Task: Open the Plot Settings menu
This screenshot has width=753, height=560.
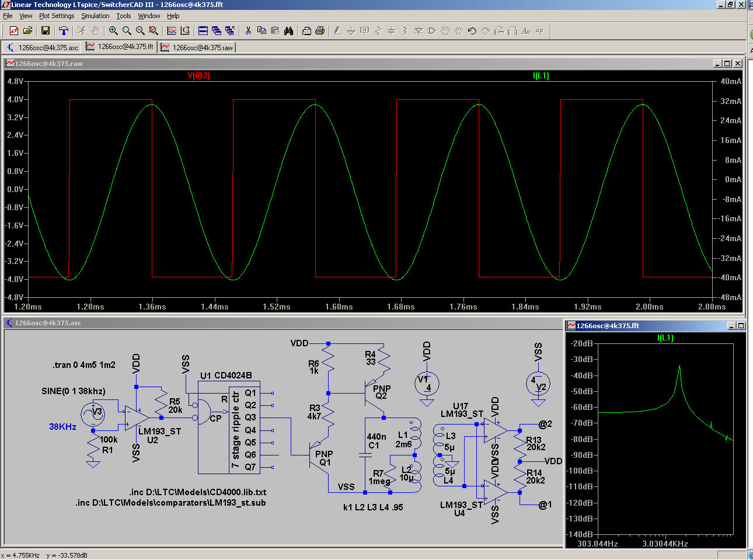Action: 57,16
